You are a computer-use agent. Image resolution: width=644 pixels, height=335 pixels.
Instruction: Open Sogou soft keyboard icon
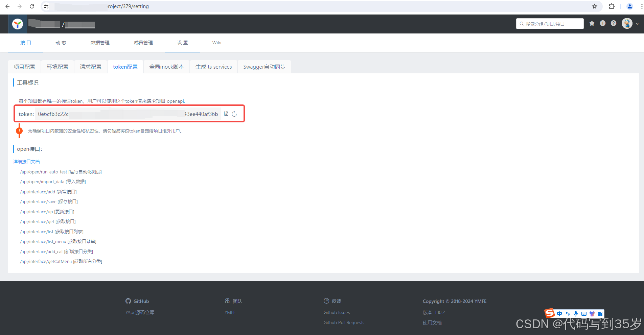pyautogui.click(x=584, y=314)
